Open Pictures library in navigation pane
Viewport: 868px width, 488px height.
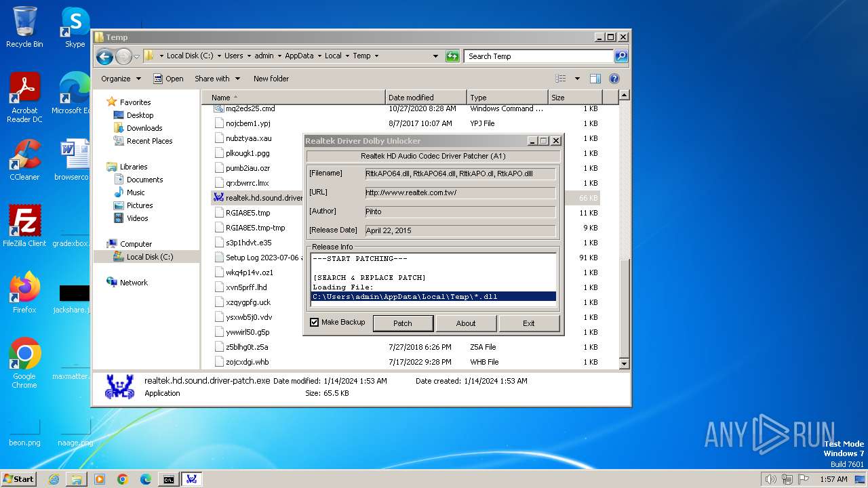pos(140,205)
